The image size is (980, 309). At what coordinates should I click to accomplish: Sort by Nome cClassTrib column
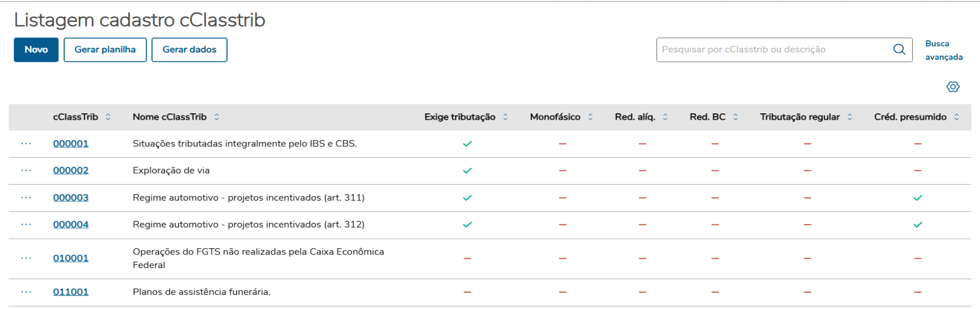(216, 117)
